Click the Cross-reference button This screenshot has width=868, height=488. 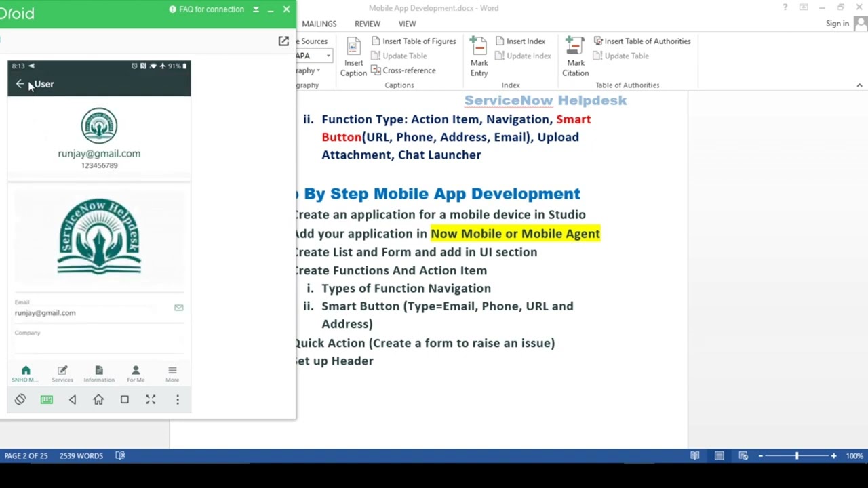click(403, 70)
